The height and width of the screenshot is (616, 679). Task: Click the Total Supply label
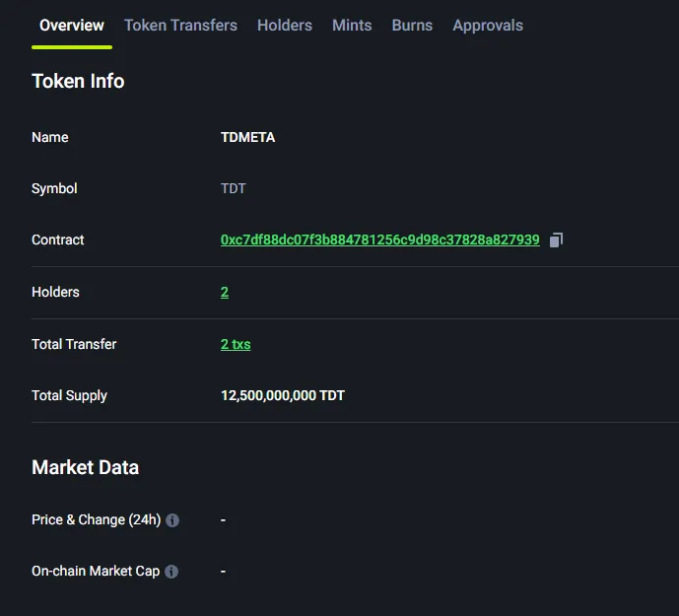[69, 395]
